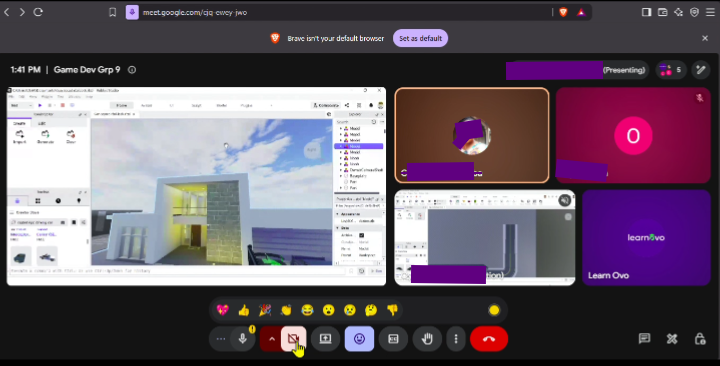Select the participant tile with O avatar
The height and width of the screenshot is (366, 720).
point(633,135)
